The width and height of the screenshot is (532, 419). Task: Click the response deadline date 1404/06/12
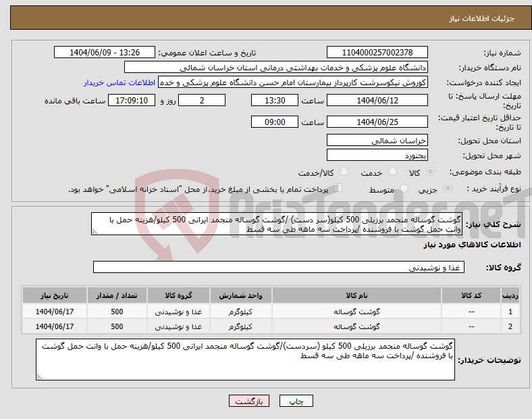pos(377,100)
